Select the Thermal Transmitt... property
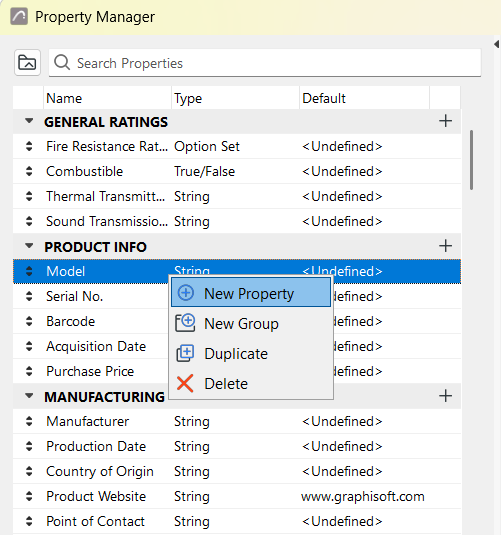501x535 pixels. pyautogui.click(x=106, y=196)
